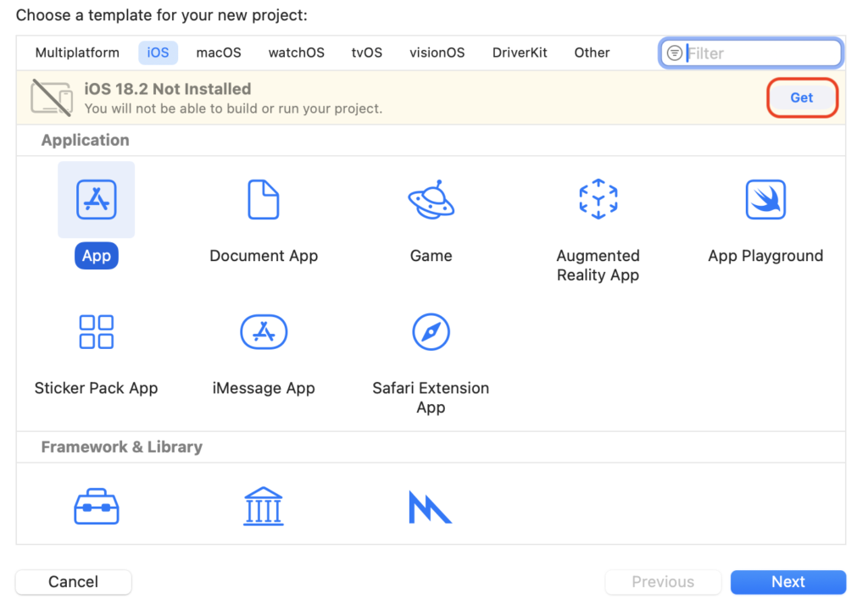Click the "Application" section header

[x=86, y=140]
